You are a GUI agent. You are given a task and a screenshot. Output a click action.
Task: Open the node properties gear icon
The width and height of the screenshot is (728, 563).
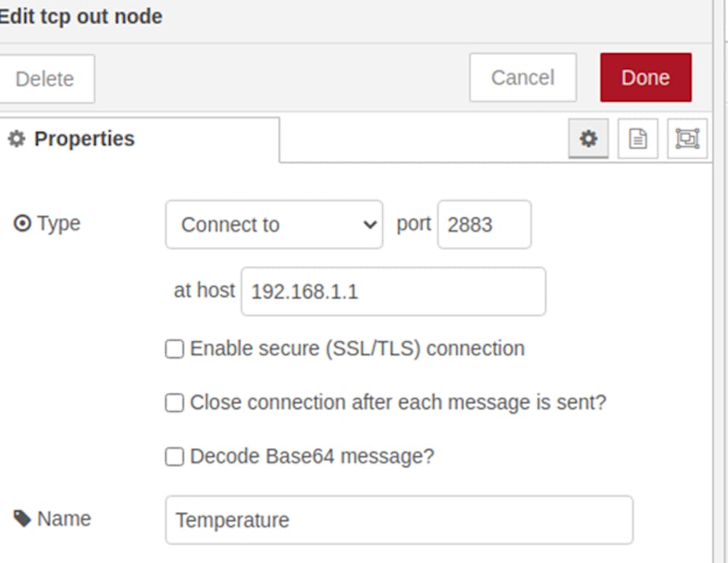(588, 139)
